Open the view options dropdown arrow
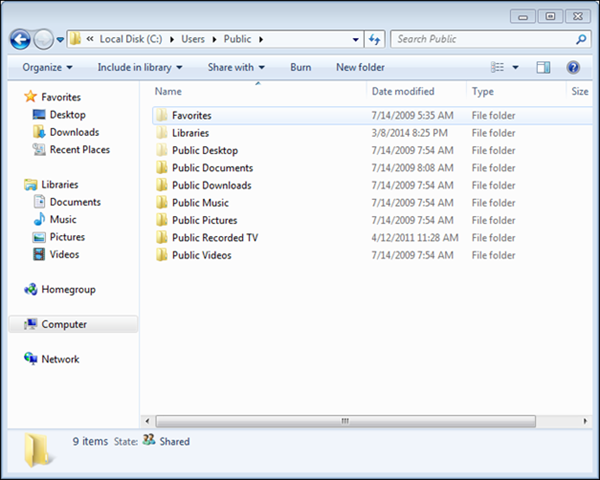This screenshot has width=600, height=480. coord(515,67)
